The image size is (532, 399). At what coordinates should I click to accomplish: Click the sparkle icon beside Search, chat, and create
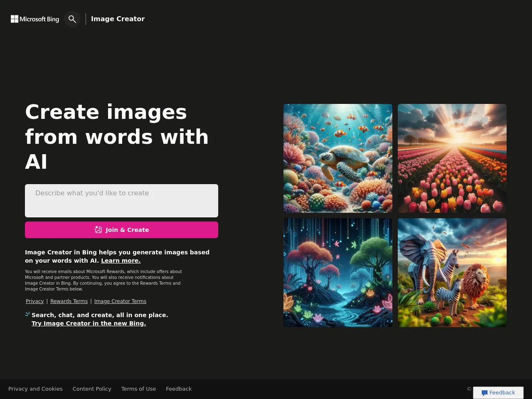tap(27, 314)
